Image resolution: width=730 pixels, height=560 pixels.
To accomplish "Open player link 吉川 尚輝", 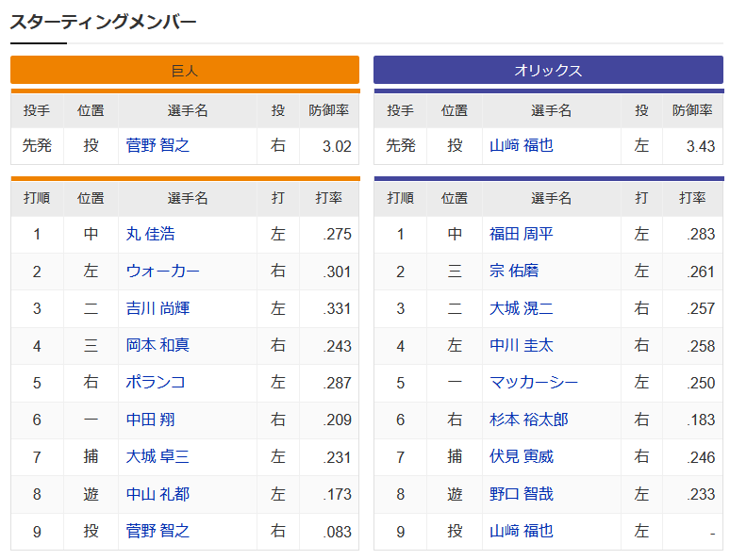I will [158, 308].
